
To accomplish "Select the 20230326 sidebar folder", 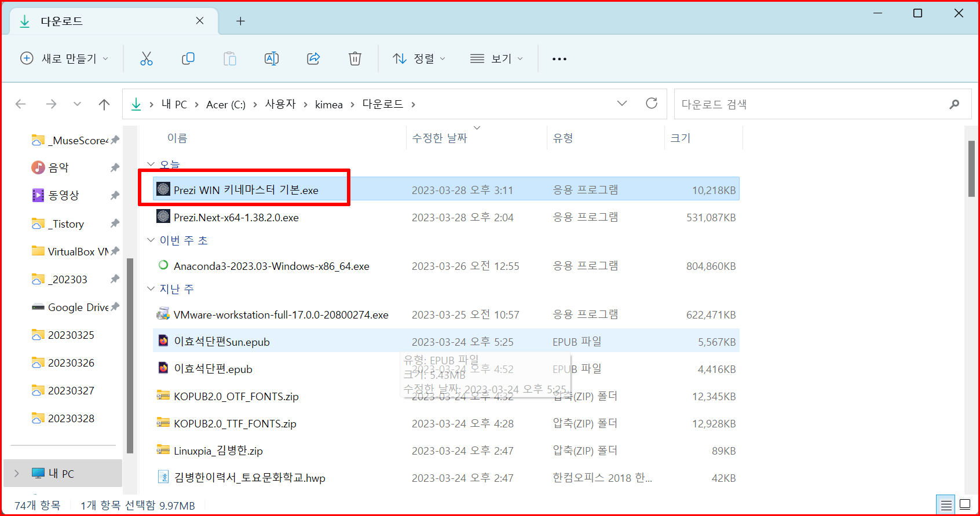I will [63, 363].
